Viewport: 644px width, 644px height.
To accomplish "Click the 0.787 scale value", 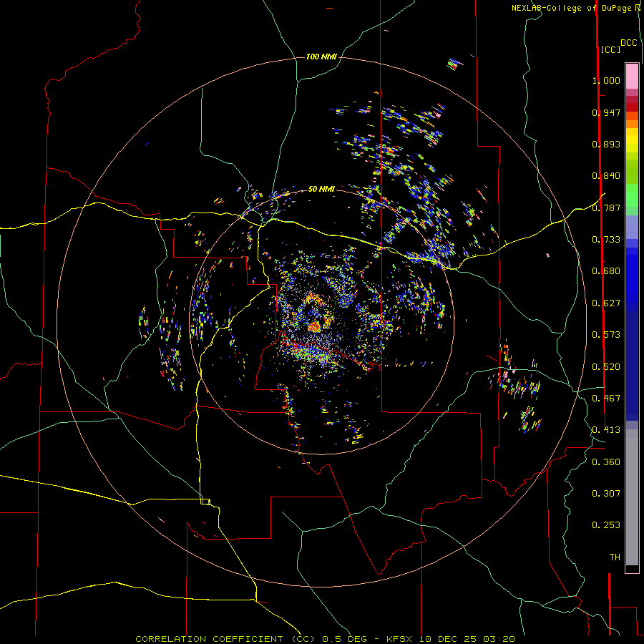I will coord(606,208).
